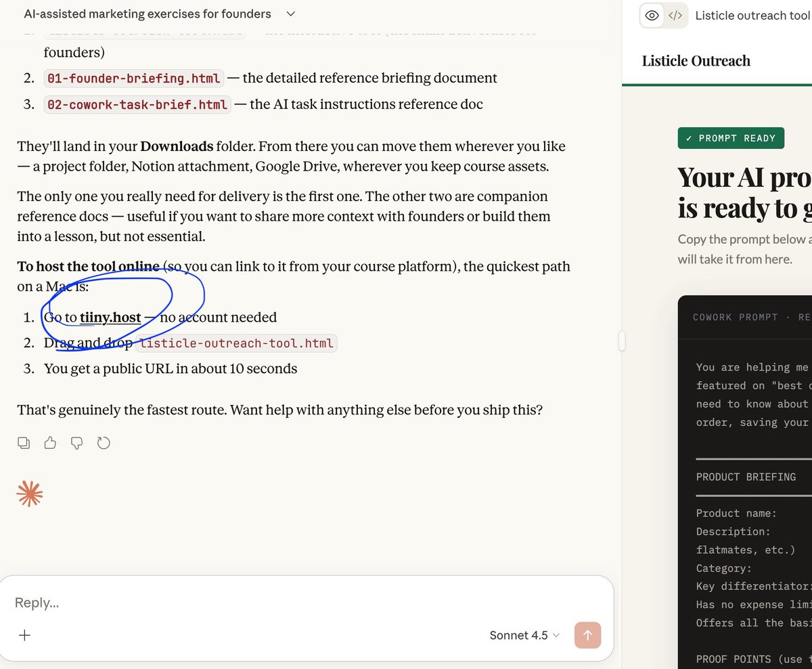Click the 02-cowork-task-brief.html file name
This screenshot has width=812, height=669.
[x=137, y=104]
